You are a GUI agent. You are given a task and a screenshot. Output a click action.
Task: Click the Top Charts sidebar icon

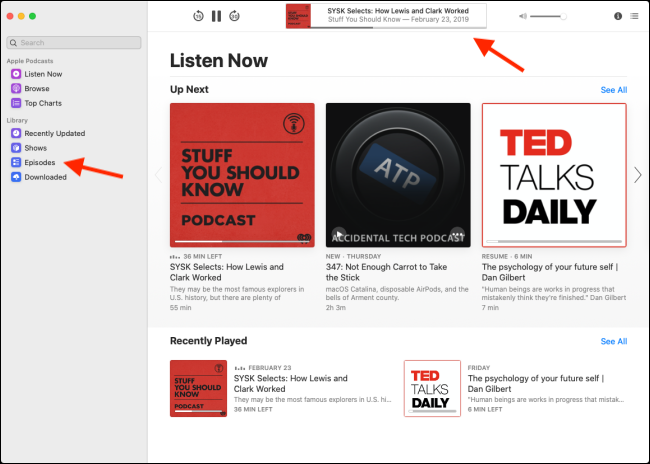tap(16, 103)
